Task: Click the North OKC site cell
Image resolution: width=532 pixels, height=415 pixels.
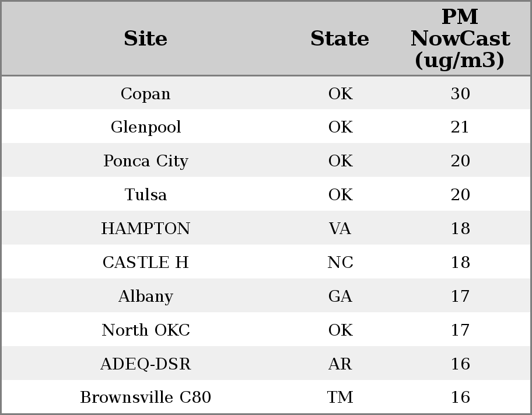Action: coord(145,330)
